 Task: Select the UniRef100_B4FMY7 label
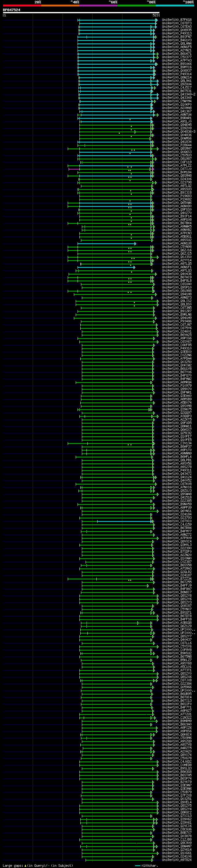pos(177,531)
